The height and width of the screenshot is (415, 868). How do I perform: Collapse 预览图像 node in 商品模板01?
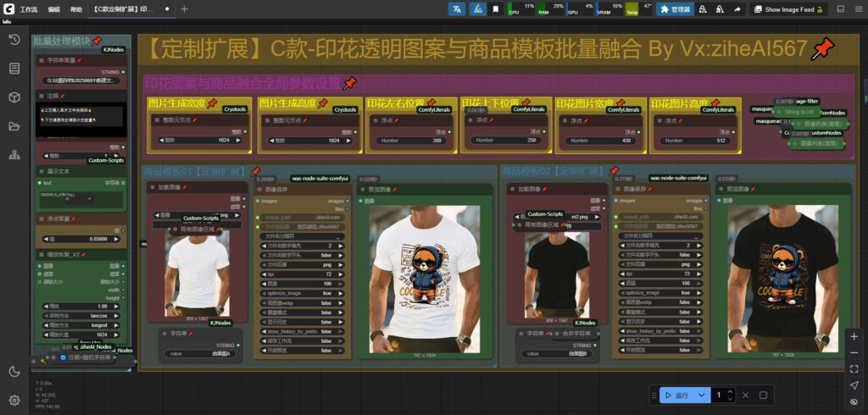(363, 189)
